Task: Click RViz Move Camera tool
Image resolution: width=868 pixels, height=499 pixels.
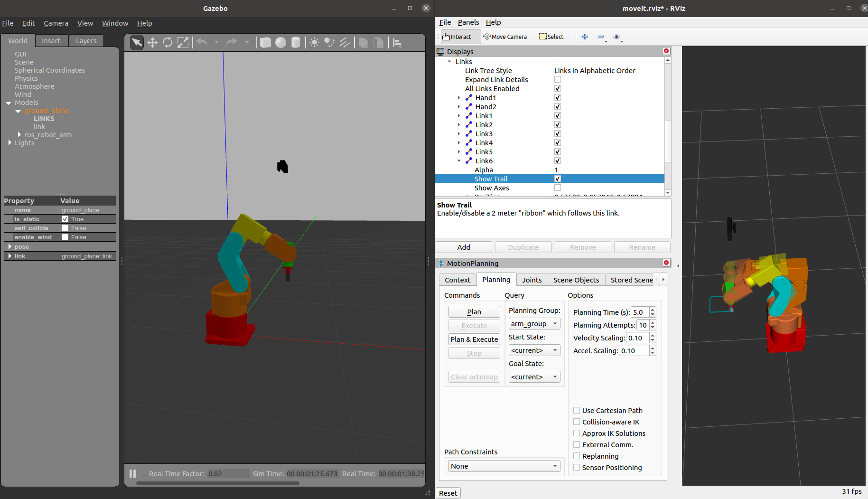Action: (x=505, y=37)
